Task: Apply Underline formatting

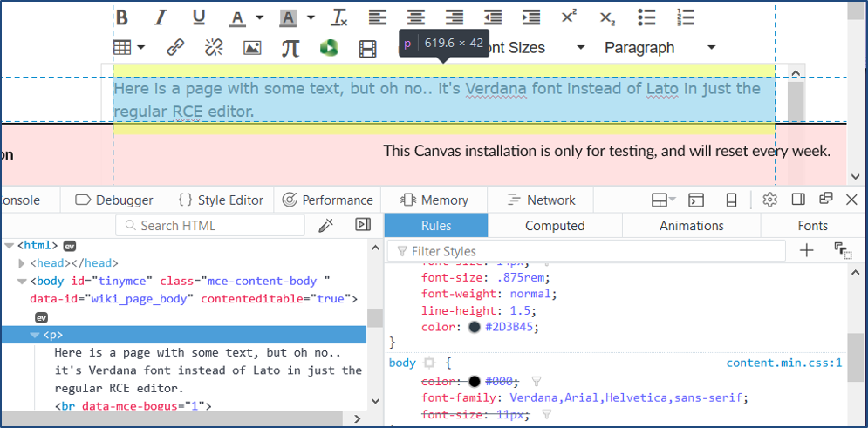Action: coord(199,17)
